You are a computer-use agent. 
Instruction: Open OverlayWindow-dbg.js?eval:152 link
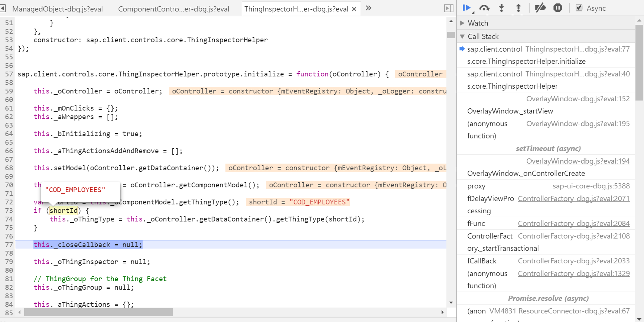click(x=578, y=99)
